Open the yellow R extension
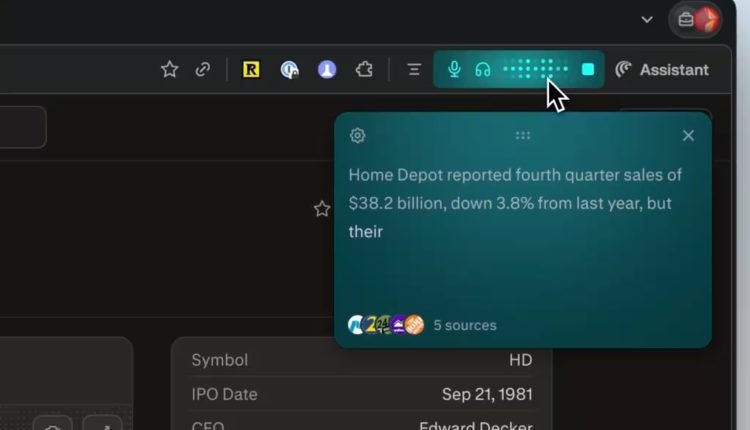This screenshot has height=430, width=750. (x=251, y=69)
